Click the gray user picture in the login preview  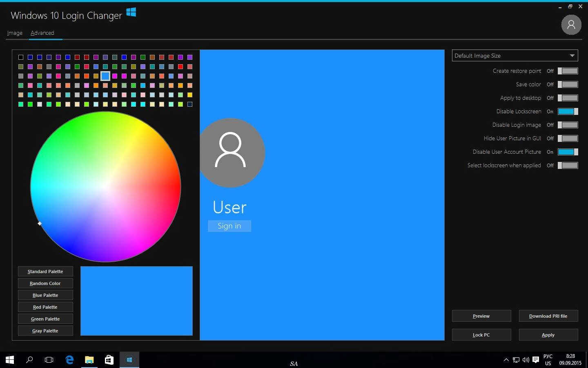(x=231, y=153)
